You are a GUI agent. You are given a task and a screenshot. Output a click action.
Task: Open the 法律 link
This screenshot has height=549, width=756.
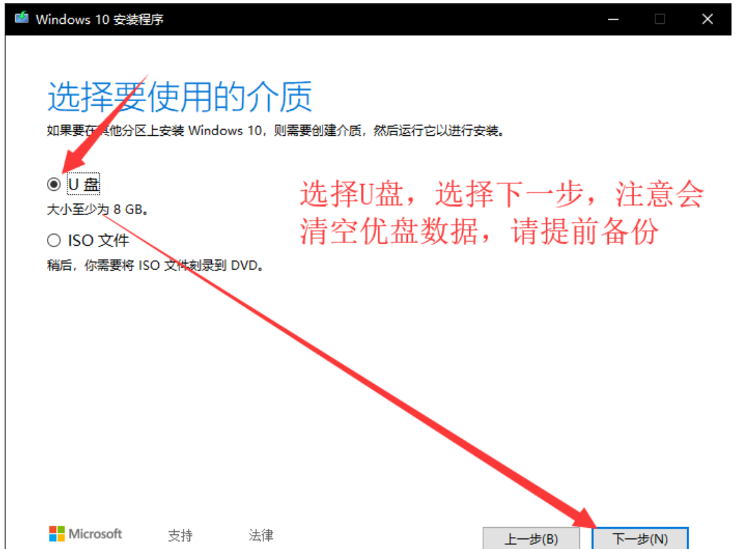coord(261,535)
